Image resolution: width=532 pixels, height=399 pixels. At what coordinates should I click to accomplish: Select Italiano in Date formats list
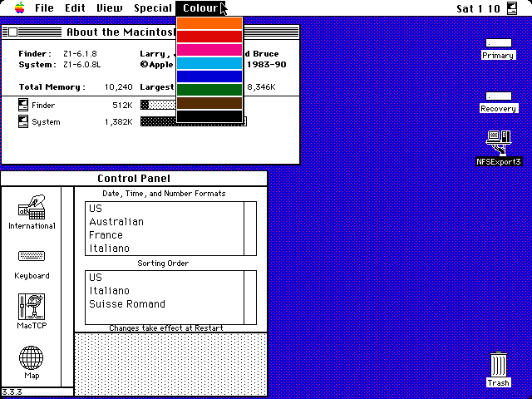pos(165,248)
